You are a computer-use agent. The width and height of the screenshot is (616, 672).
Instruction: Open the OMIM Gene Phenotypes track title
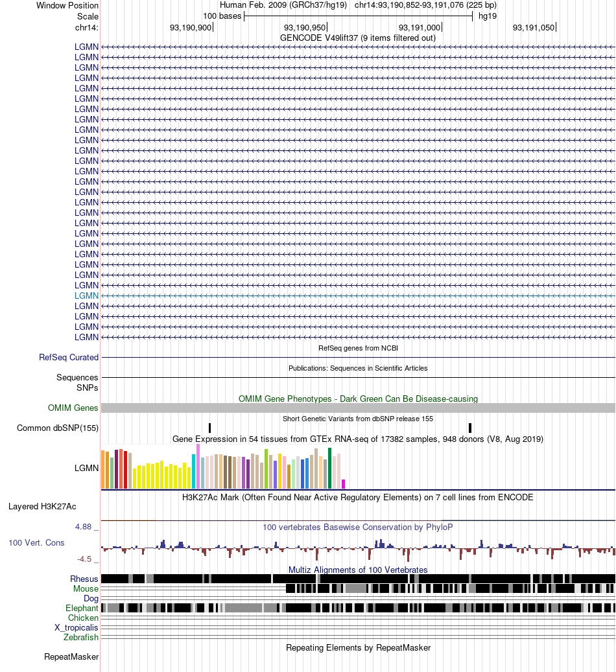tap(358, 399)
